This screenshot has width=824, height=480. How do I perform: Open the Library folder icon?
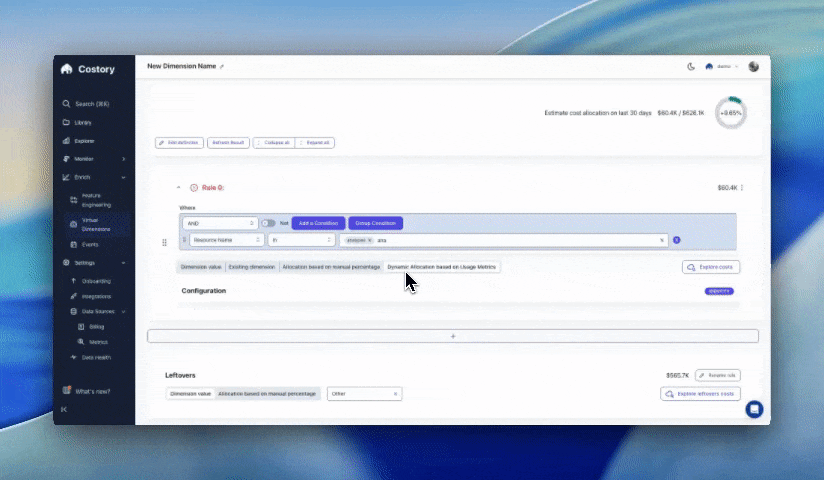pos(66,122)
